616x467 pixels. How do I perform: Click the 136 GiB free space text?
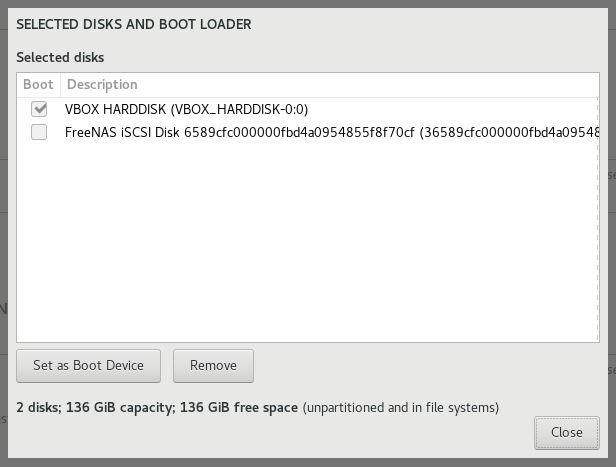click(243, 407)
